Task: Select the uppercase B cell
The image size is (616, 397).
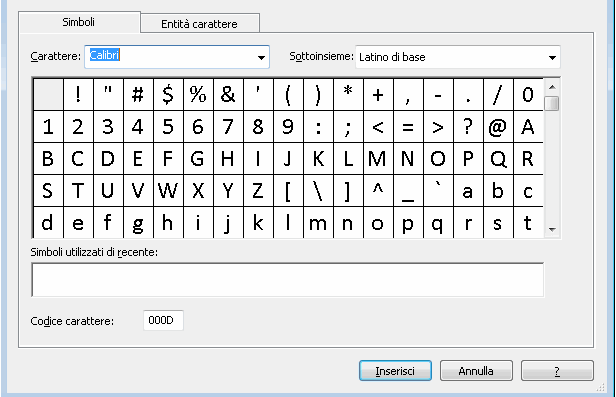Action: 48,159
